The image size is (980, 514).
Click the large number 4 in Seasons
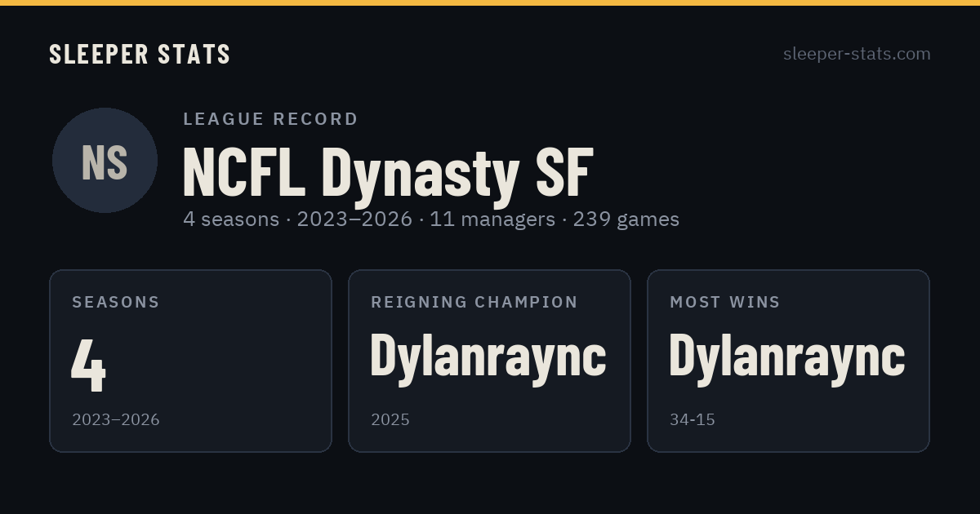tap(89, 364)
